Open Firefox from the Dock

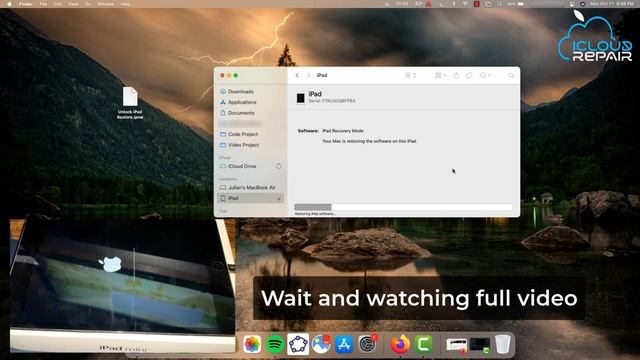click(x=400, y=344)
